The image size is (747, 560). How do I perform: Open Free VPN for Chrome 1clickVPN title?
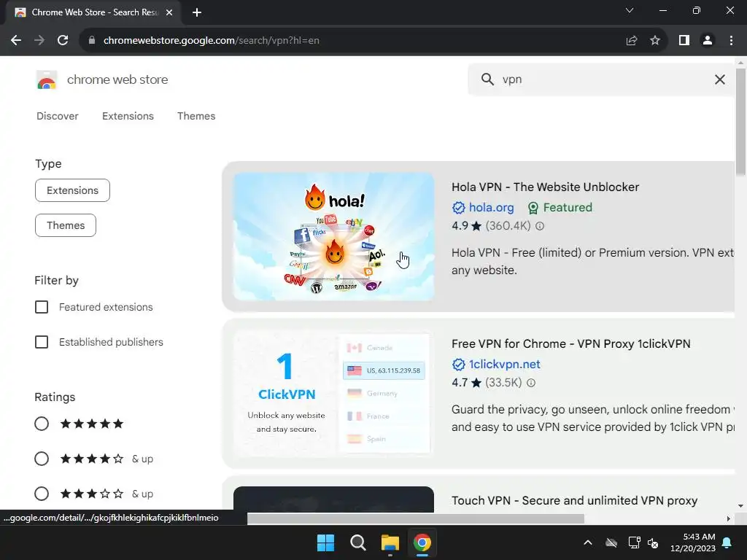pos(570,344)
